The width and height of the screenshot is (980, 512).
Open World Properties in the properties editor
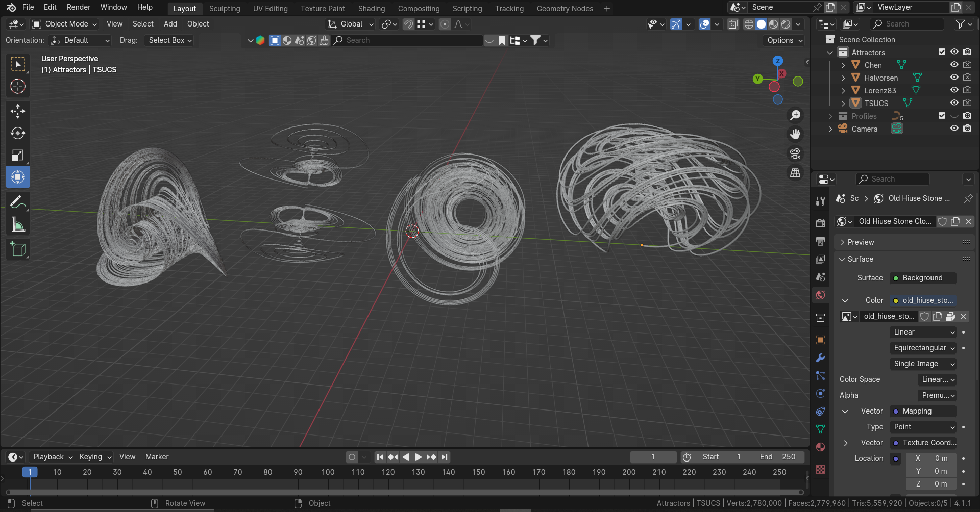coord(820,295)
